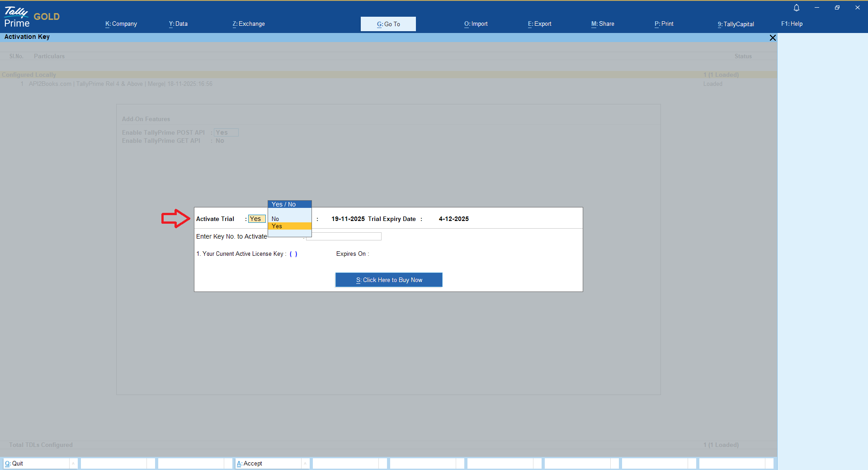Enable the TallyPrime GET API option
Viewport: 868px width, 470px height.
220,141
